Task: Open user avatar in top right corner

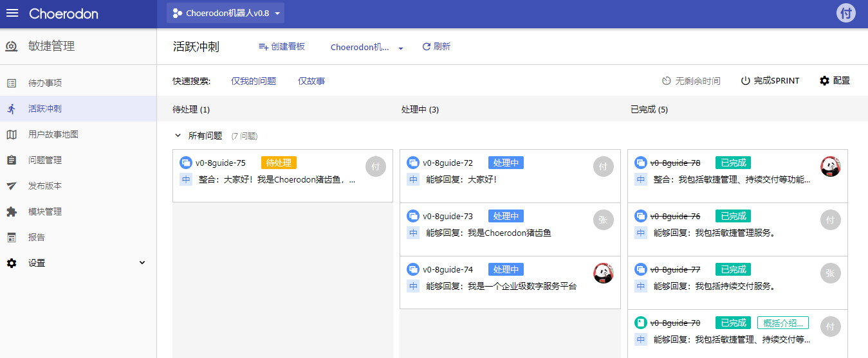Action: click(845, 13)
